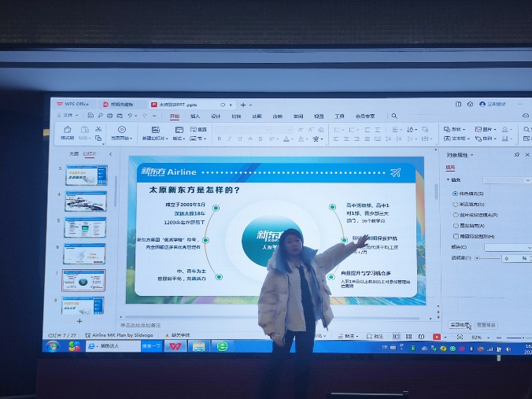
Task: Click the red slideshow play button in status bar
Action: [436, 337]
